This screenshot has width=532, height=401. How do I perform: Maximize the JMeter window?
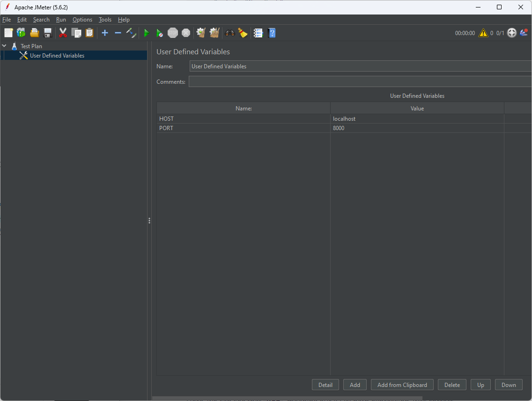[x=499, y=7]
